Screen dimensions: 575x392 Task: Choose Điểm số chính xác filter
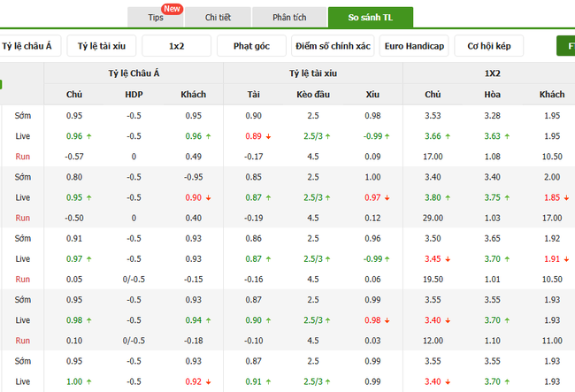click(x=333, y=46)
